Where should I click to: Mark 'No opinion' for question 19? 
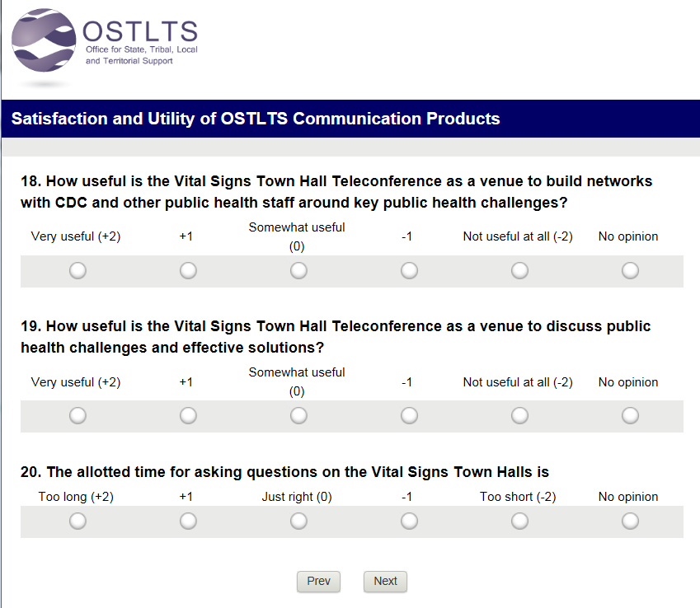click(x=630, y=416)
